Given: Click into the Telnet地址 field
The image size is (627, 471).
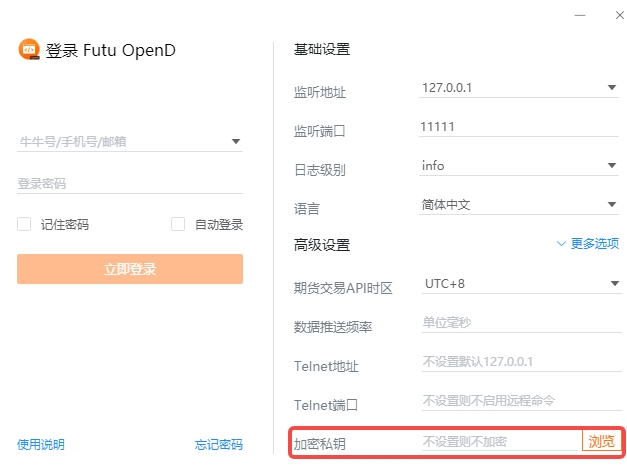Looking at the screenshot, I should [520, 362].
